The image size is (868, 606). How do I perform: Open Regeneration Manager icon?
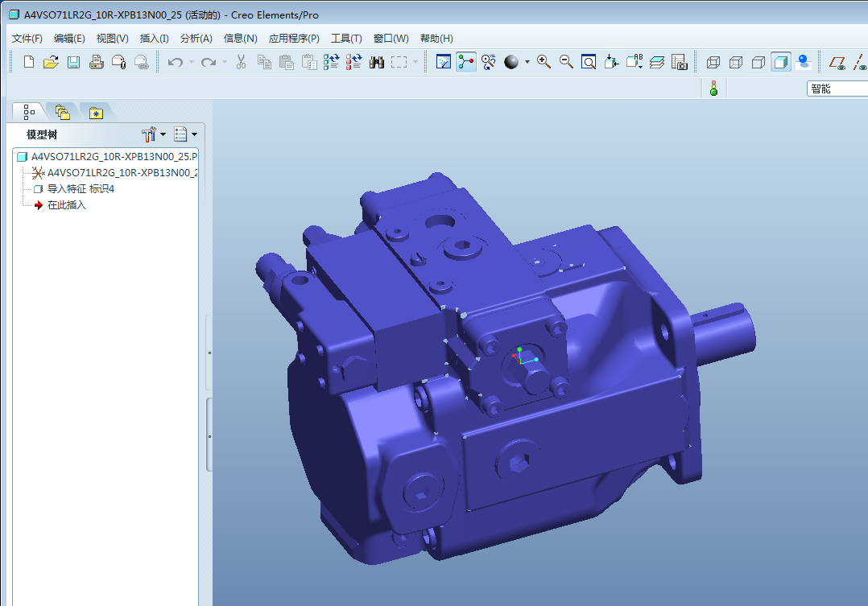click(x=353, y=62)
